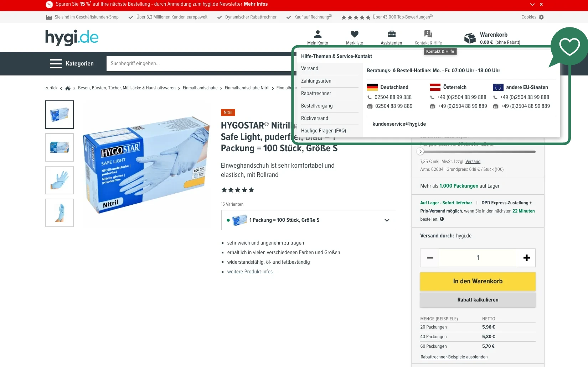588x367 pixels.
Task: Decrease quantity with the minus button
Action: tap(430, 258)
